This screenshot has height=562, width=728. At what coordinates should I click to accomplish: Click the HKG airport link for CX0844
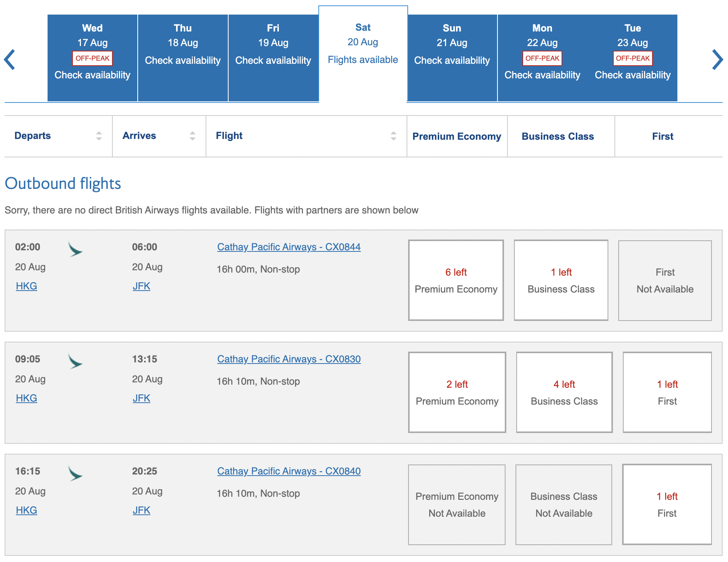coord(26,286)
